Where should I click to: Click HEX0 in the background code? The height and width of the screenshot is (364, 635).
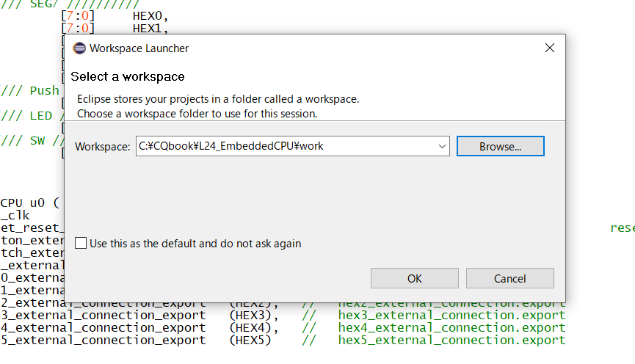pyautogui.click(x=150, y=15)
